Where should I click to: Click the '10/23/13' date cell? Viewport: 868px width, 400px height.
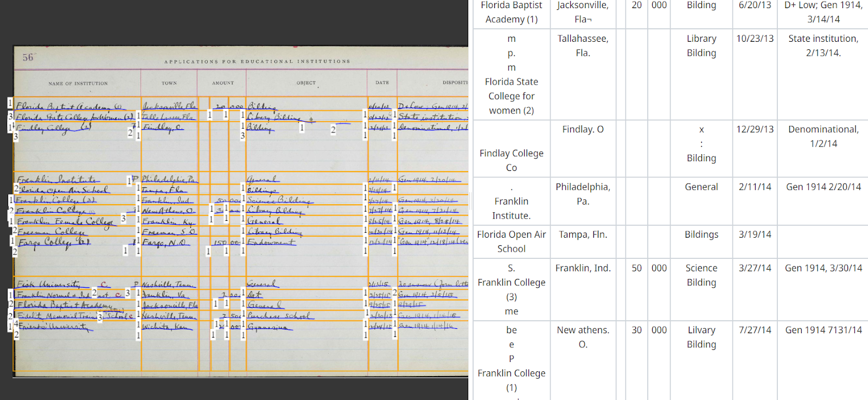tap(755, 39)
